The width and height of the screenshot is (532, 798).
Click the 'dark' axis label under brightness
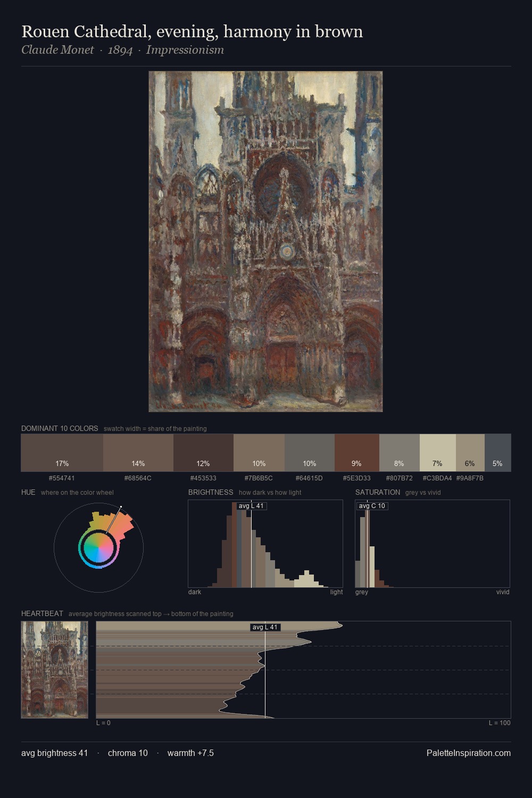pos(195,592)
